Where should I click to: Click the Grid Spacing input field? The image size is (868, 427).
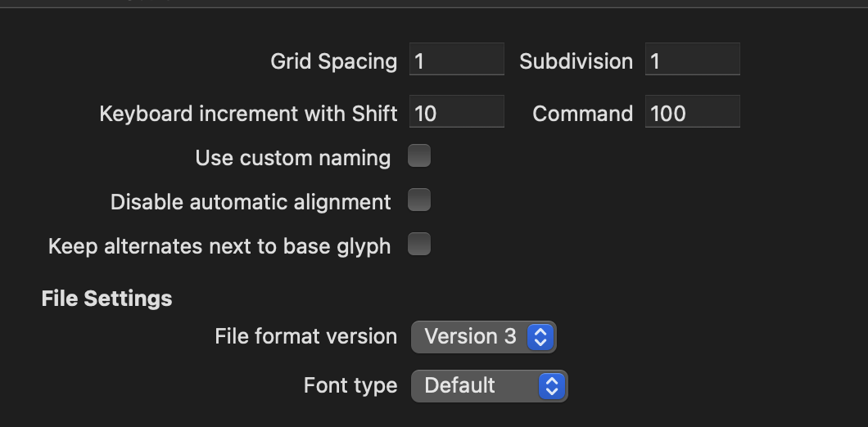pyautogui.click(x=456, y=61)
